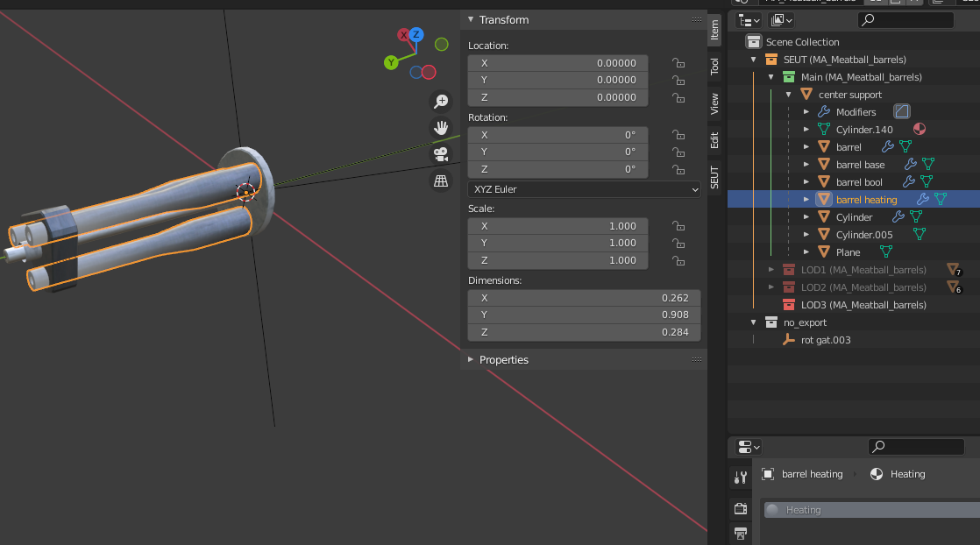Toggle camera view icon

point(441,154)
